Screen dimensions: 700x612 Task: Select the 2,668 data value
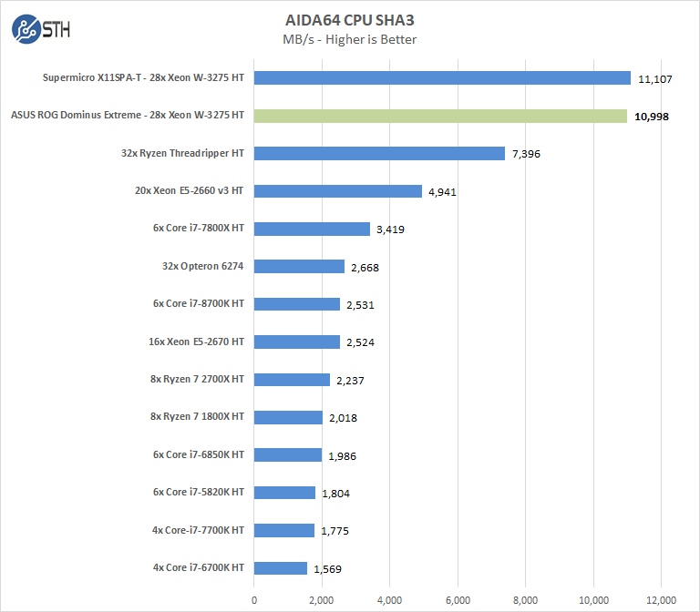[x=365, y=268]
